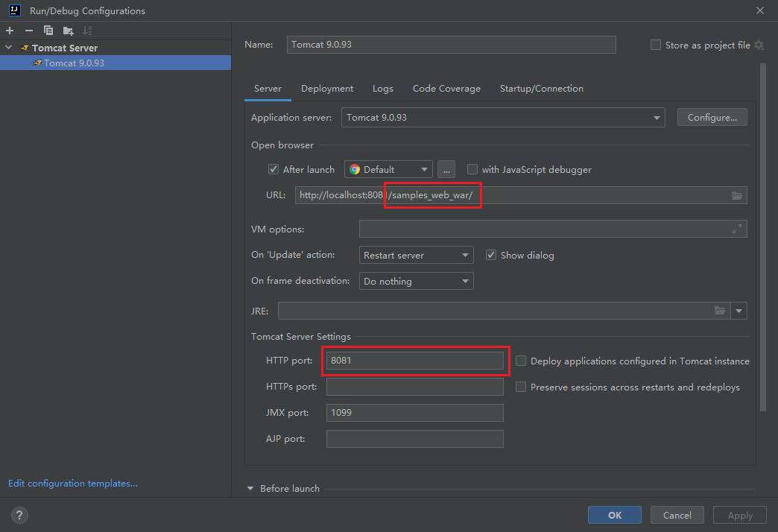Click the browse folder icon in JRE field

click(720, 311)
